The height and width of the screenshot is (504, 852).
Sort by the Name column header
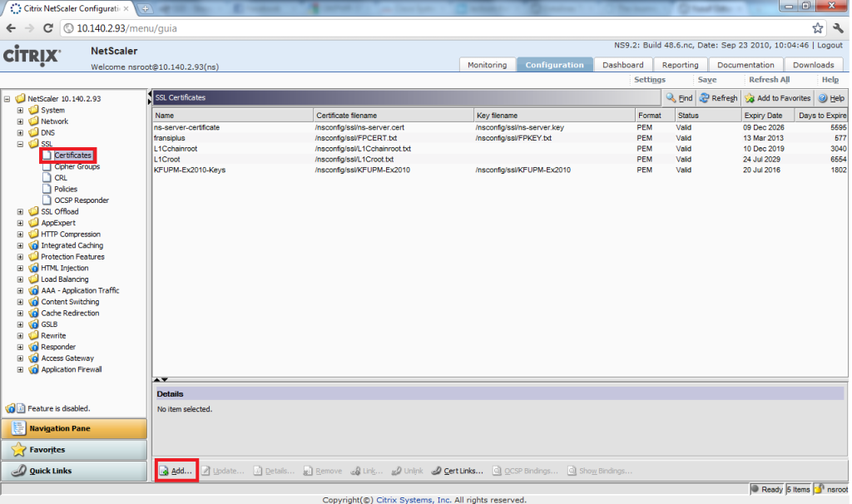(233, 116)
